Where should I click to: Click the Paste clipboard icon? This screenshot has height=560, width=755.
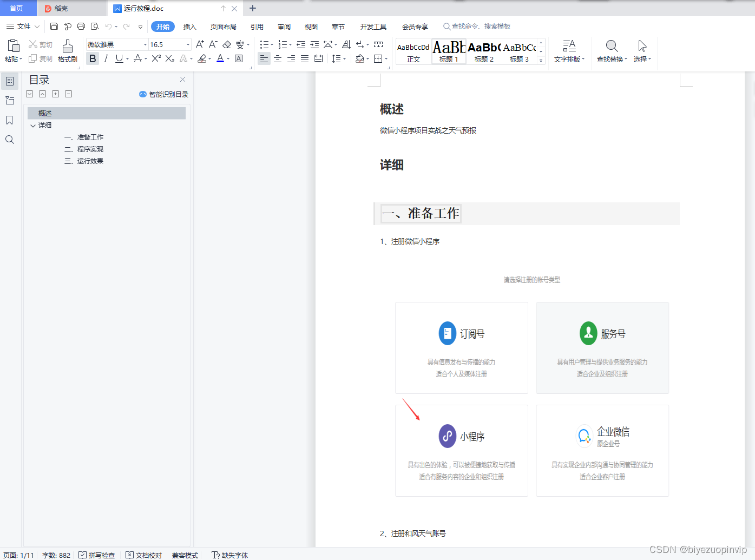coord(14,46)
